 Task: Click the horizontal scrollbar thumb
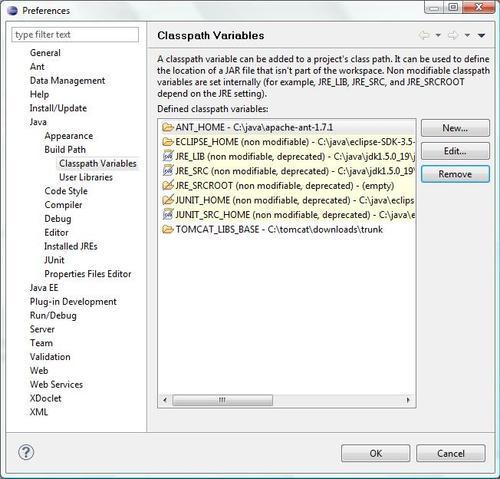coord(222,400)
